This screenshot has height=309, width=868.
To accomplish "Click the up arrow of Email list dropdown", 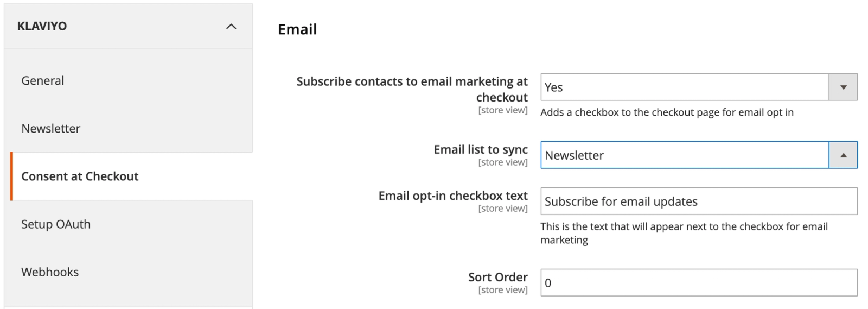I will click(x=843, y=155).
